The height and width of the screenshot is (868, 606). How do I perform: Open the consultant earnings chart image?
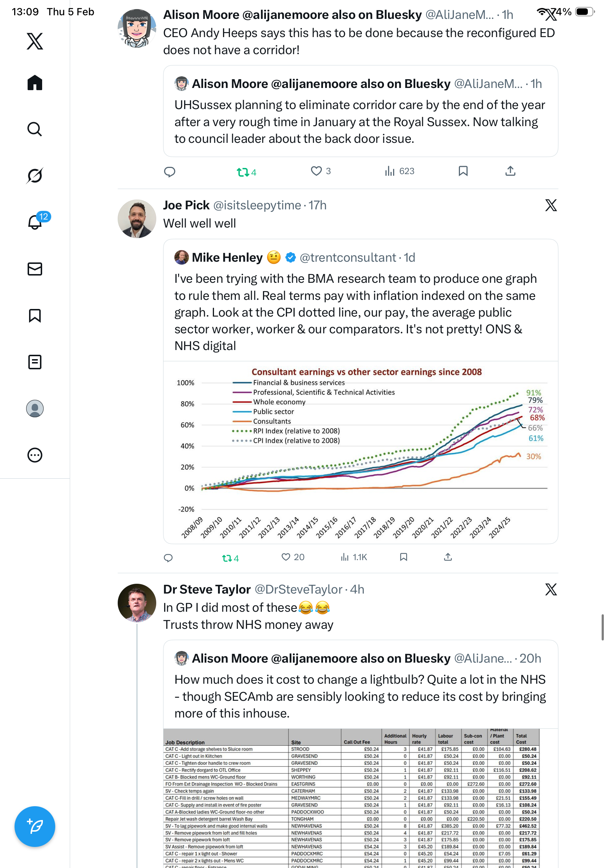tap(360, 452)
